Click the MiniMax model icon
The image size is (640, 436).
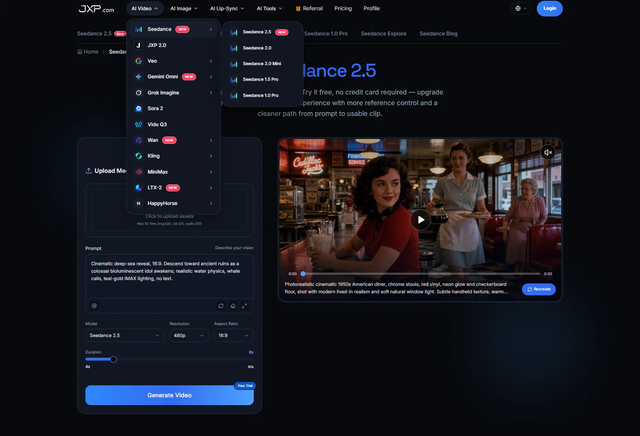pyautogui.click(x=139, y=172)
